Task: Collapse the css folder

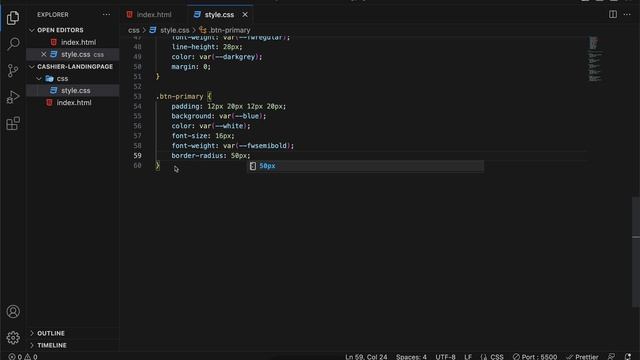Action: coord(62,78)
